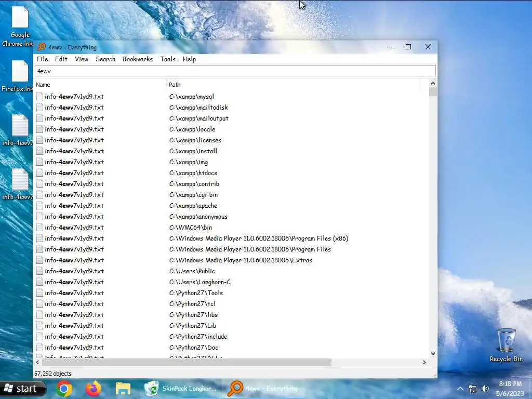This screenshot has width=532, height=399.
Task: Open the Search menu
Action: click(x=105, y=59)
